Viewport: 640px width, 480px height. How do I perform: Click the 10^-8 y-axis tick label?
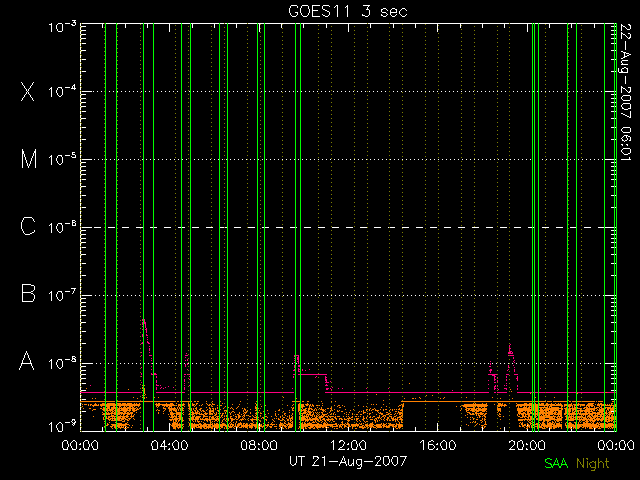pos(62,363)
